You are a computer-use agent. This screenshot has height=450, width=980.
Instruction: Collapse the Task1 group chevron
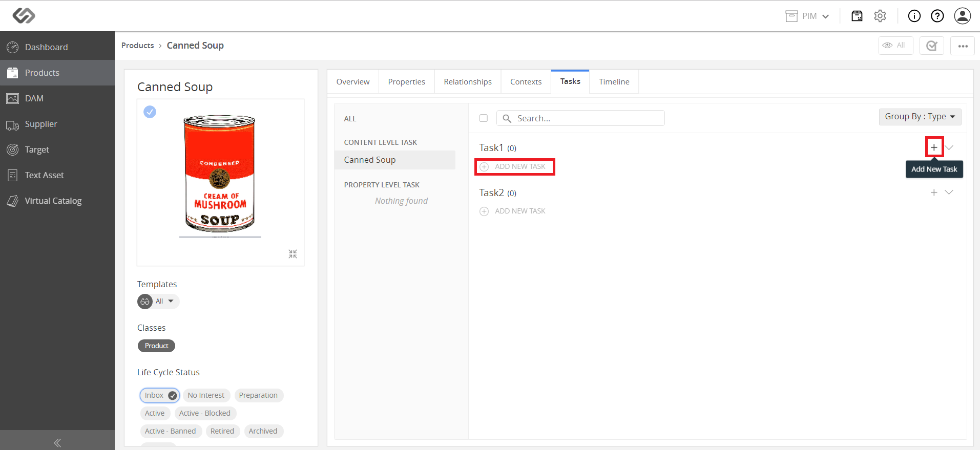(949, 147)
